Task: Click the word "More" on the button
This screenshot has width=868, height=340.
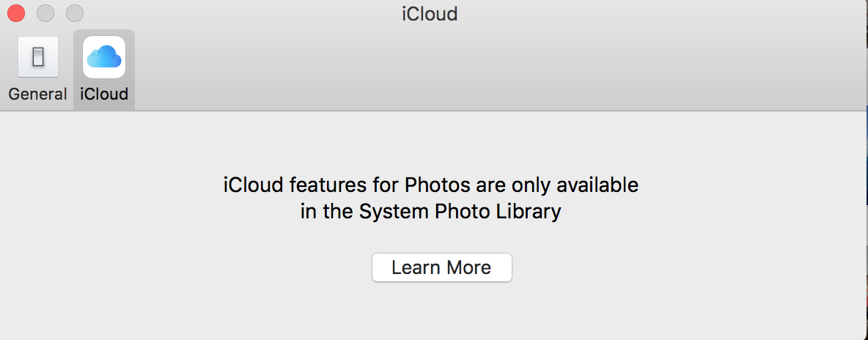Action: [x=466, y=267]
